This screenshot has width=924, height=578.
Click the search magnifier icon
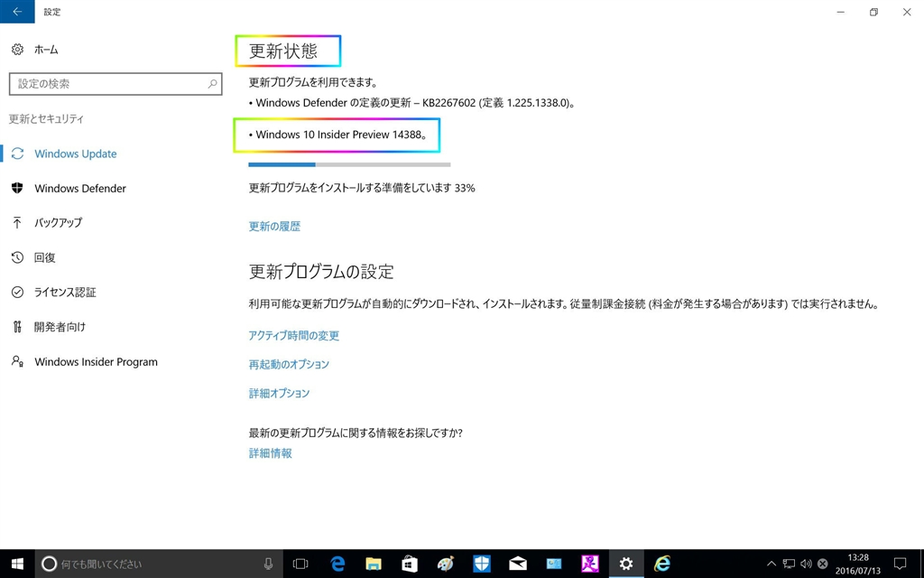pyautogui.click(x=212, y=84)
